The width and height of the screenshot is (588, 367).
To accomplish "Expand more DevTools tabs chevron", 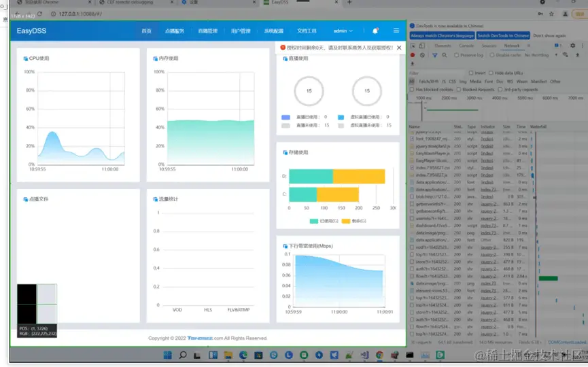I will tap(529, 46).
